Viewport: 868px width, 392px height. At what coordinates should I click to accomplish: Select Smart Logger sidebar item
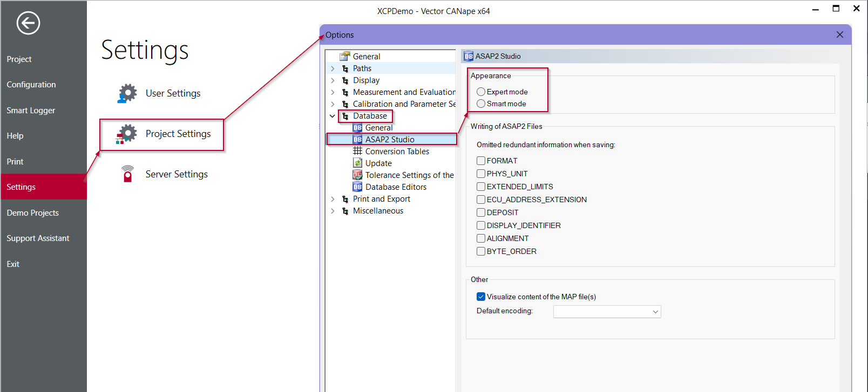(44, 111)
